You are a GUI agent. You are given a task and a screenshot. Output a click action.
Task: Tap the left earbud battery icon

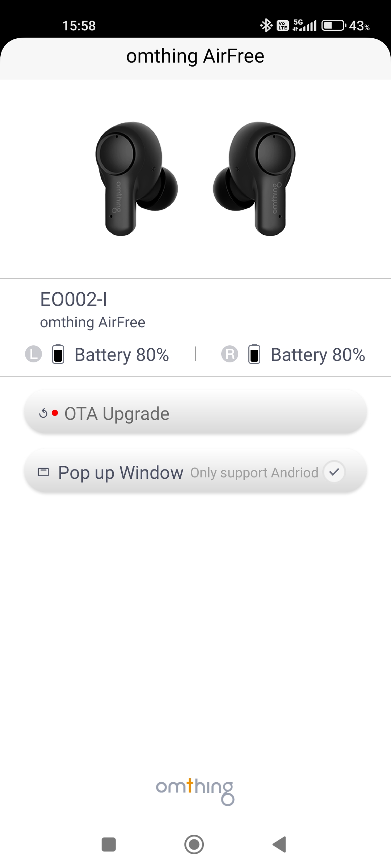58,354
